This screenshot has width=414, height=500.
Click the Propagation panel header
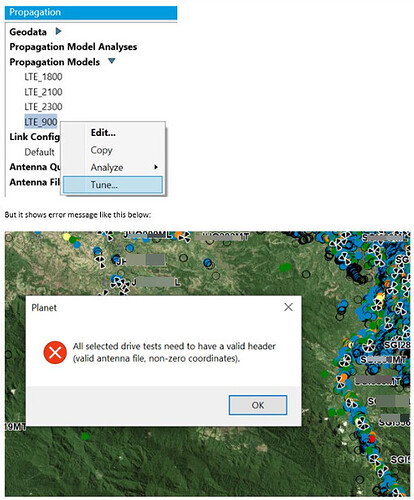point(91,13)
